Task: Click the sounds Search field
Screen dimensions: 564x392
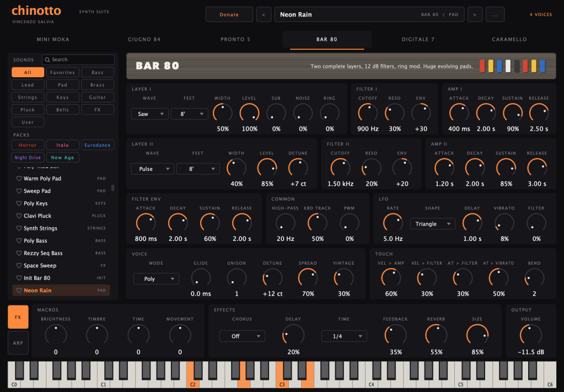Action: 78,60
